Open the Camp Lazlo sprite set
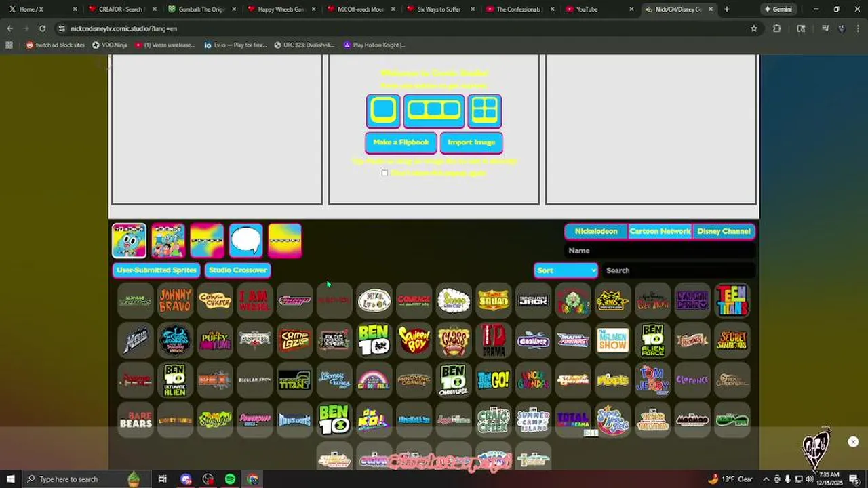868x488 pixels. (294, 340)
